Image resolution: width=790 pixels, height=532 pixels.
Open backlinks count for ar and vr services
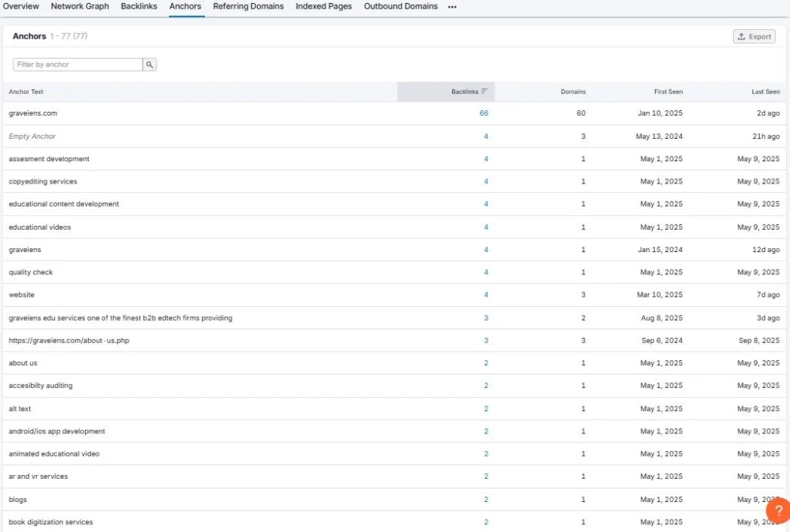[x=486, y=476]
